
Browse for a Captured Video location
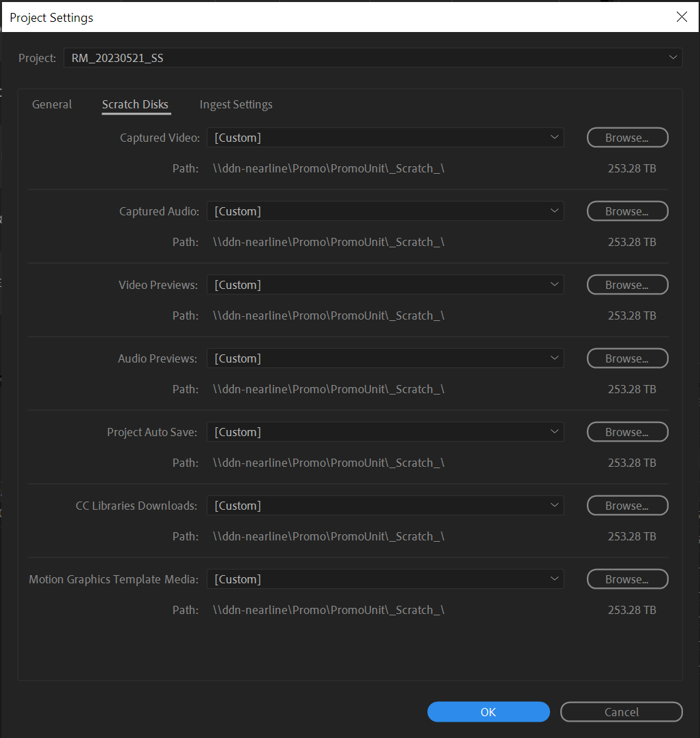click(x=627, y=137)
